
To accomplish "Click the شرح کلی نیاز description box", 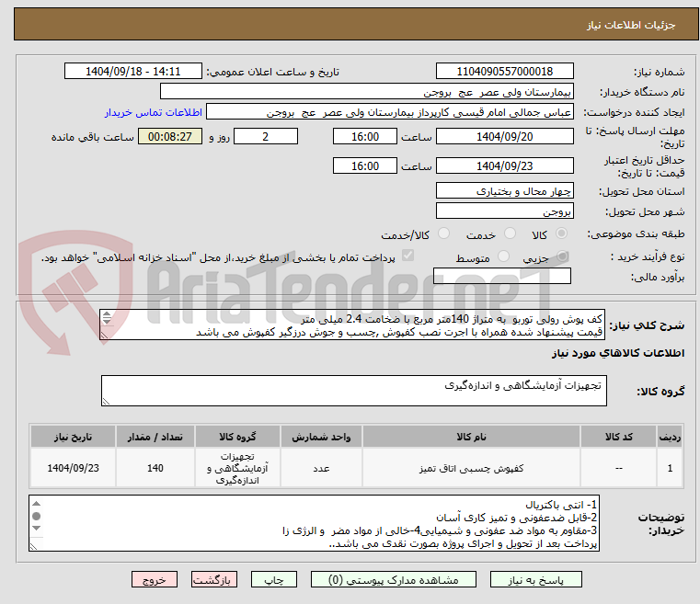I will [352, 325].
